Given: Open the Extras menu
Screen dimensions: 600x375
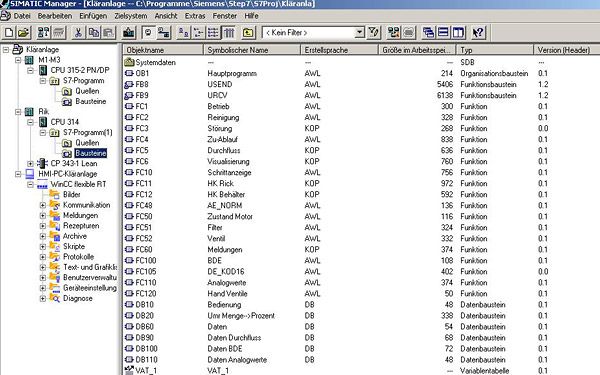Looking at the screenshot, I should 195,16.
